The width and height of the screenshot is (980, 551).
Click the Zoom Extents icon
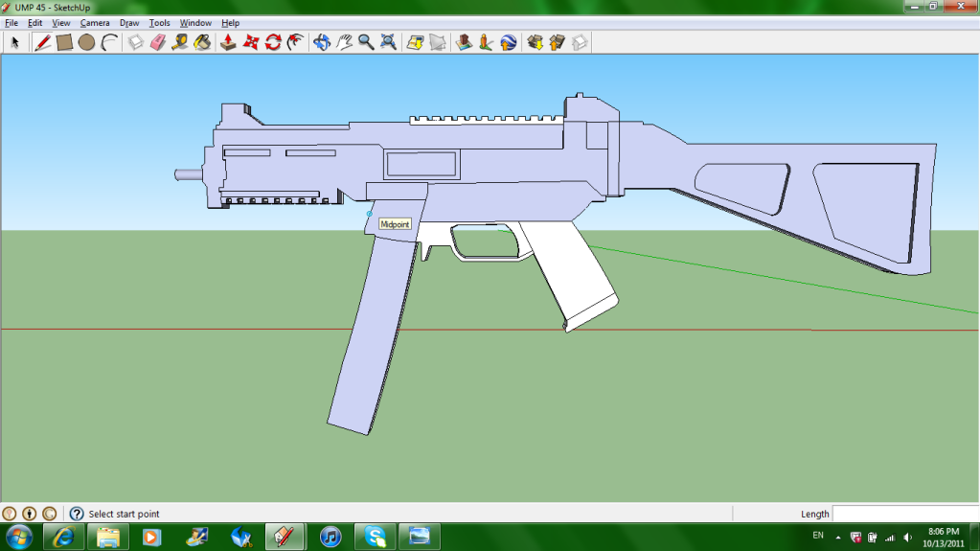tap(388, 42)
